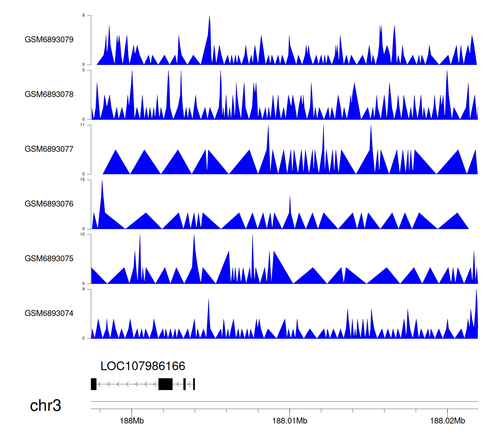Screen dimensions: 504x444
Task: Click the leftmost exon of LOC107986166
Action: tap(94, 384)
